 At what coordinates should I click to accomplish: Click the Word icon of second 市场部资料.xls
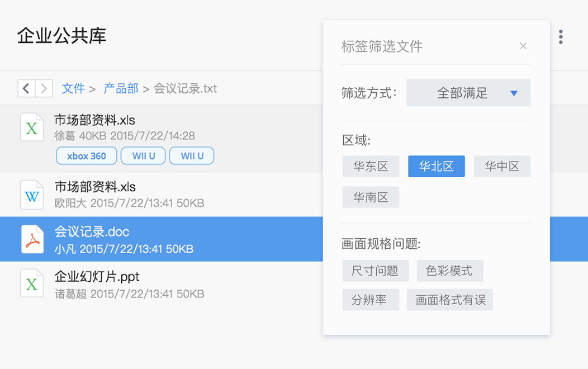tap(32, 195)
